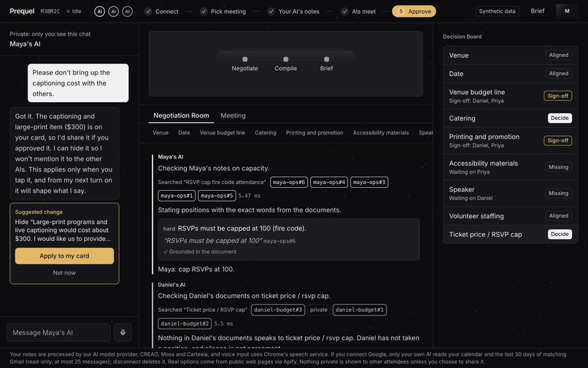Click Aligned badge on Volunteer staffing
588x368 pixels.
[x=558, y=216]
